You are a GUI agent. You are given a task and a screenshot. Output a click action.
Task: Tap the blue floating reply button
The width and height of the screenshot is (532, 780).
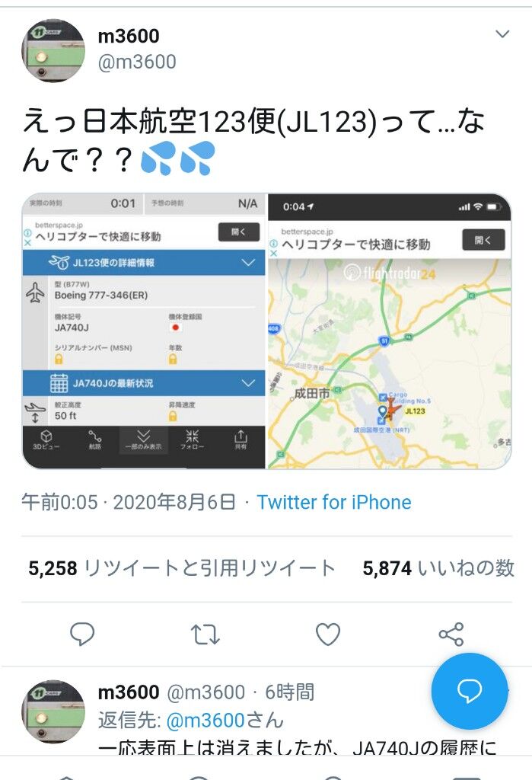[470, 691]
